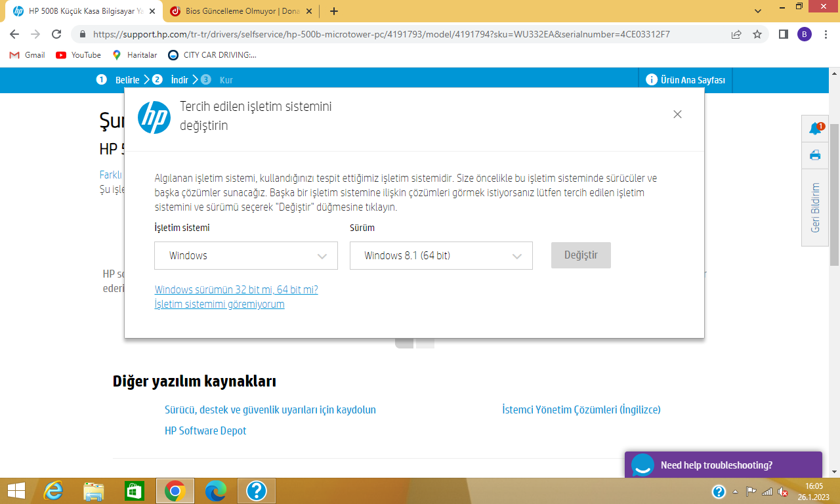Open the Gmail bookmark

[x=27, y=55]
